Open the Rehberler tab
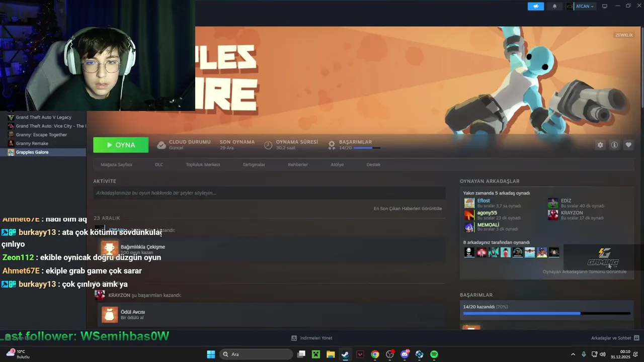This screenshot has width=644, height=362. 298,164
